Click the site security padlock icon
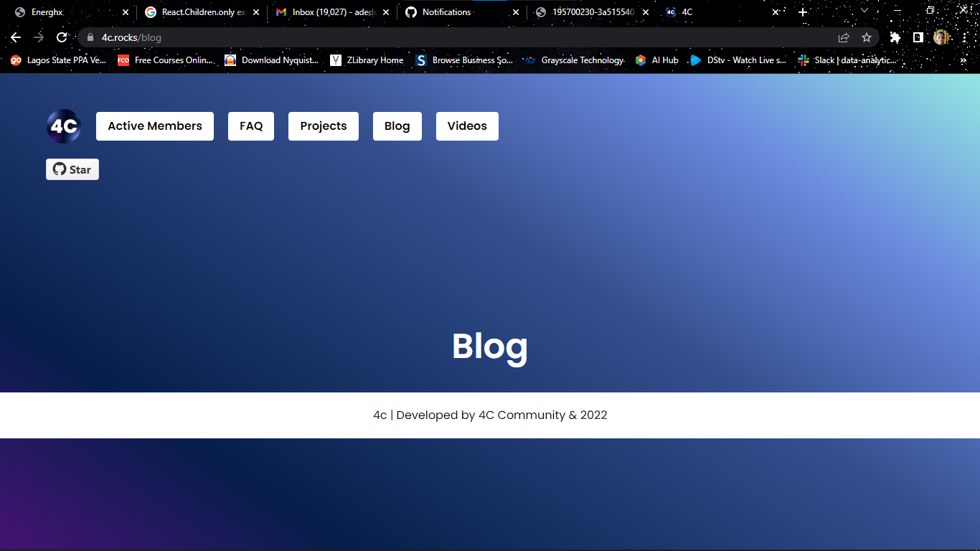The height and width of the screenshot is (551, 980). (89, 37)
